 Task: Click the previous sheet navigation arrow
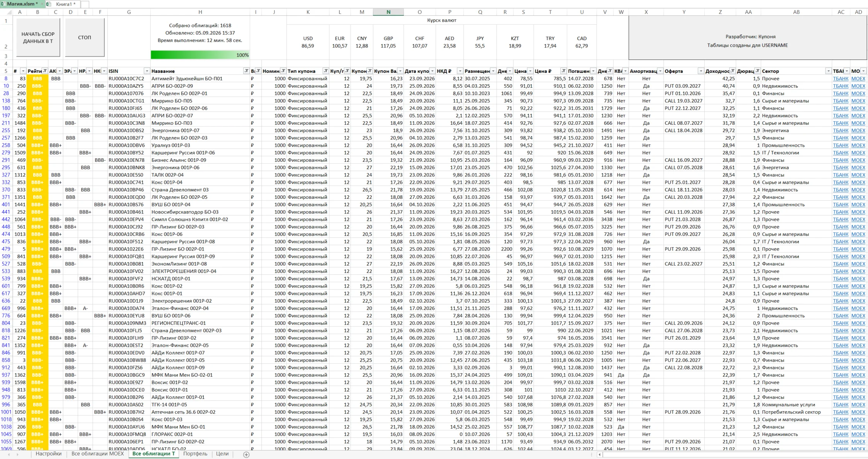9,454
